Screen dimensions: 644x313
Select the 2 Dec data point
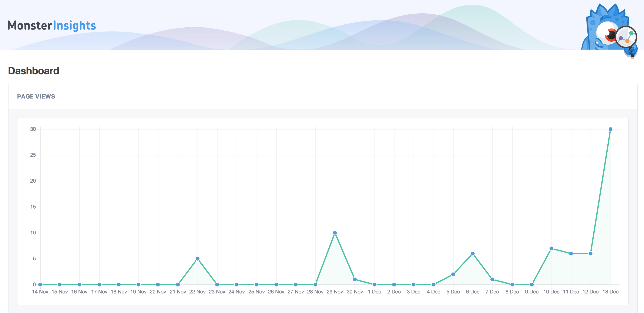pyautogui.click(x=394, y=285)
